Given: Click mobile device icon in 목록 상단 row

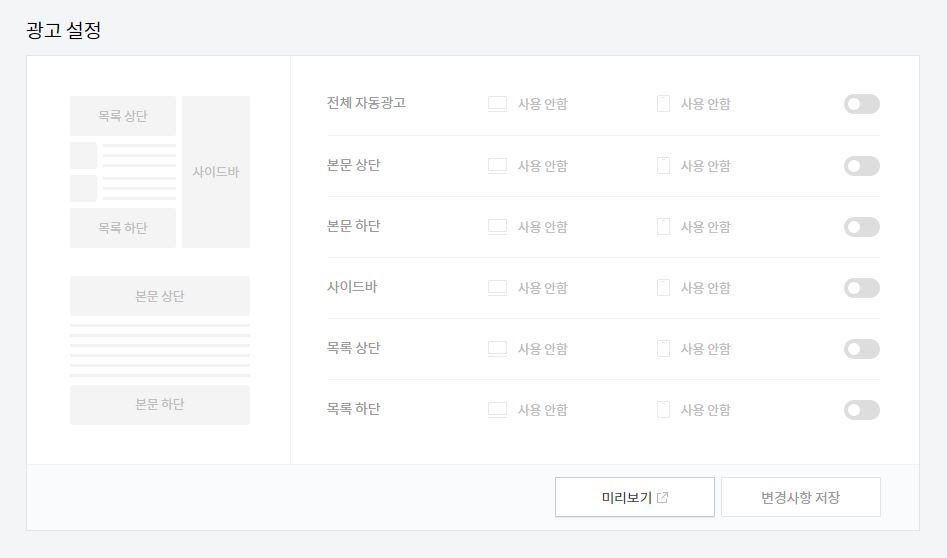Looking at the screenshot, I should (663, 348).
